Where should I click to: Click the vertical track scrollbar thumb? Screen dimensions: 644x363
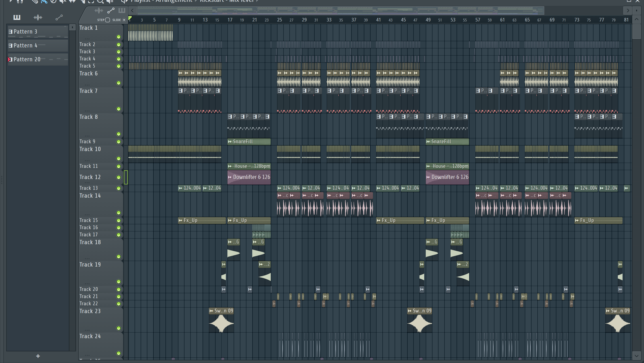(636, 32)
